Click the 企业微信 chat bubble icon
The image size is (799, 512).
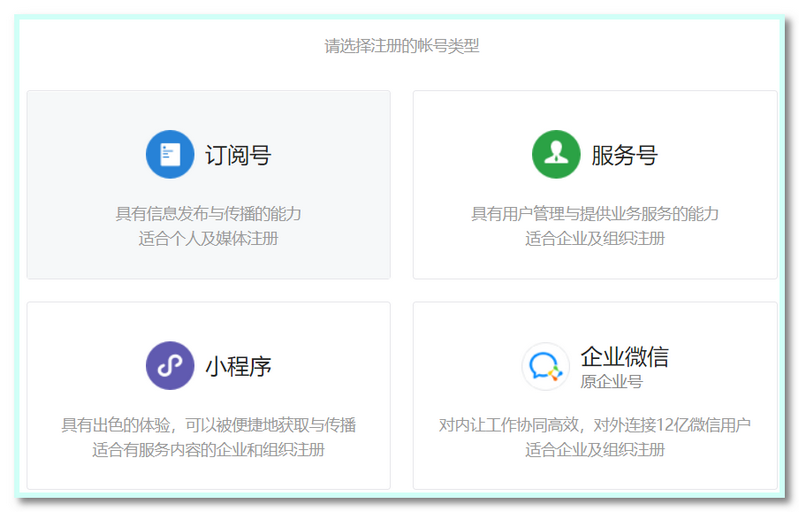tap(545, 366)
